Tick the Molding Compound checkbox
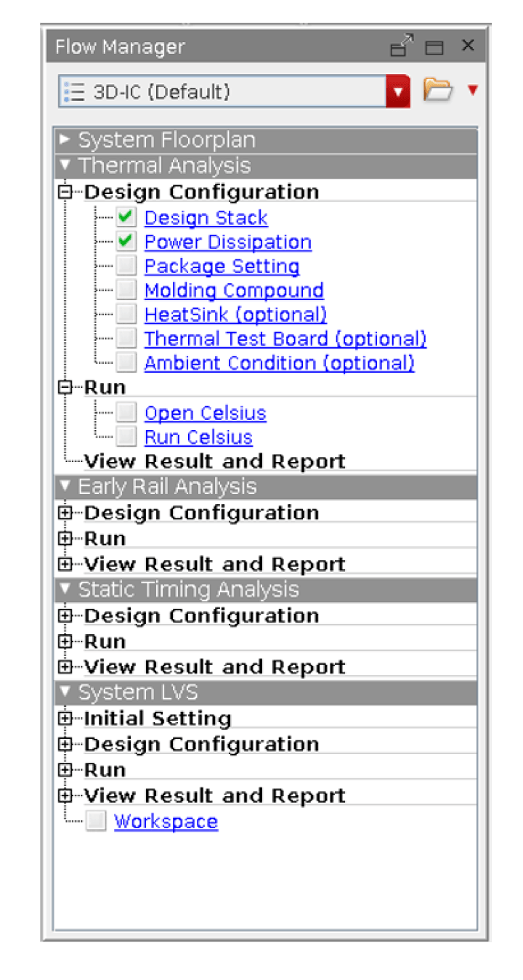This screenshot has width=523, height=980. (126, 291)
